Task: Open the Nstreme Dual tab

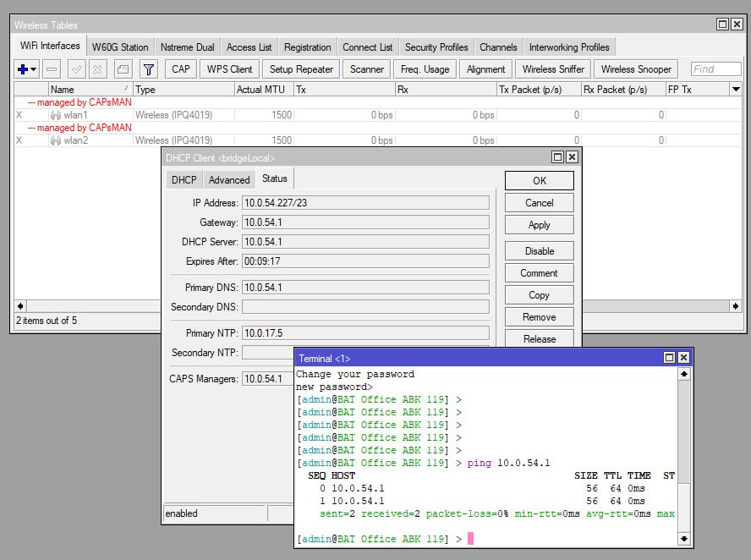Action: [x=187, y=47]
